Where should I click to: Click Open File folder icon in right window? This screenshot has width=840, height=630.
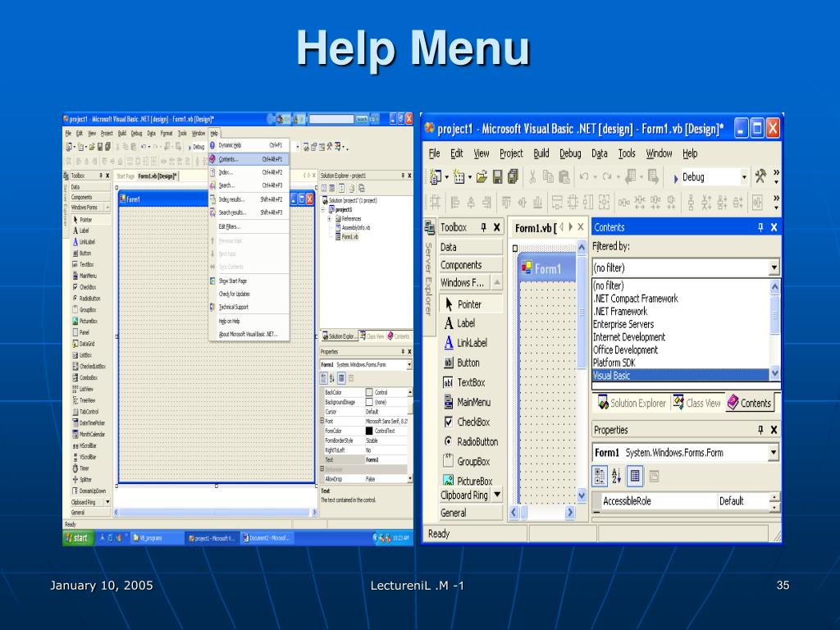click(x=482, y=176)
